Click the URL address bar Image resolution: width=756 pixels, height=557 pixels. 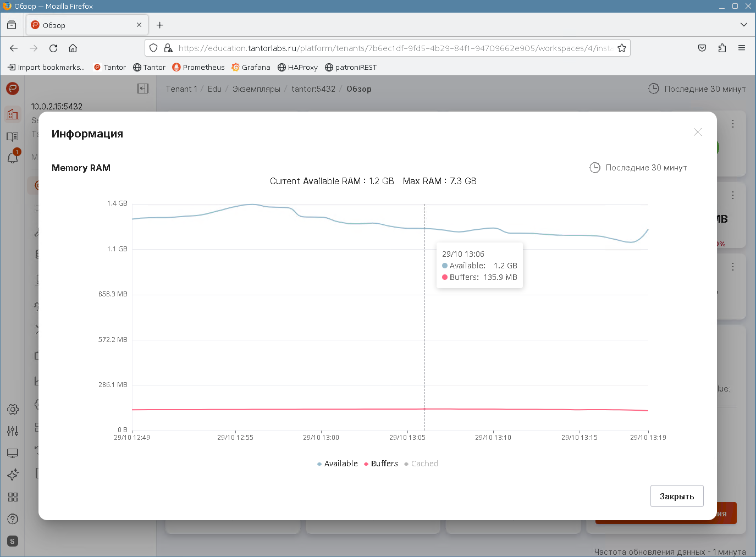pos(393,48)
